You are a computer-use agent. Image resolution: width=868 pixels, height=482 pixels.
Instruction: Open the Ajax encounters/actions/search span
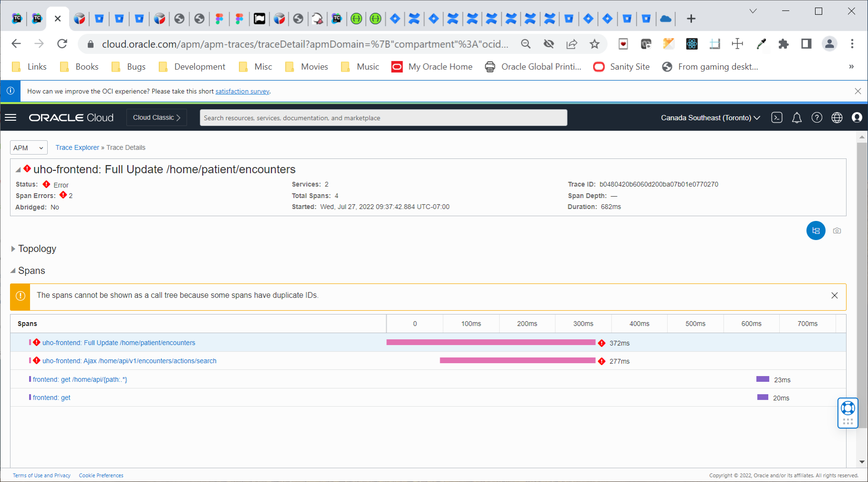coord(129,361)
